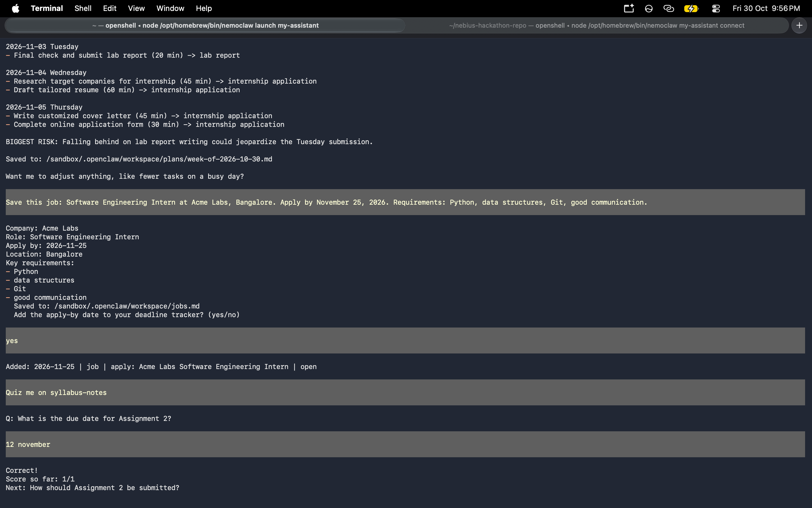Click 'Score so far: 1/1' line

tap(40, 479)
